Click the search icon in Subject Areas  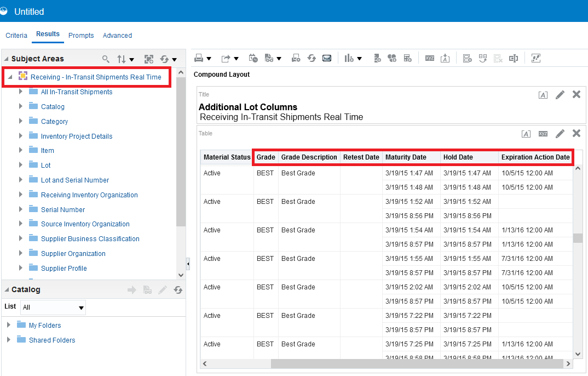(106, 59)
